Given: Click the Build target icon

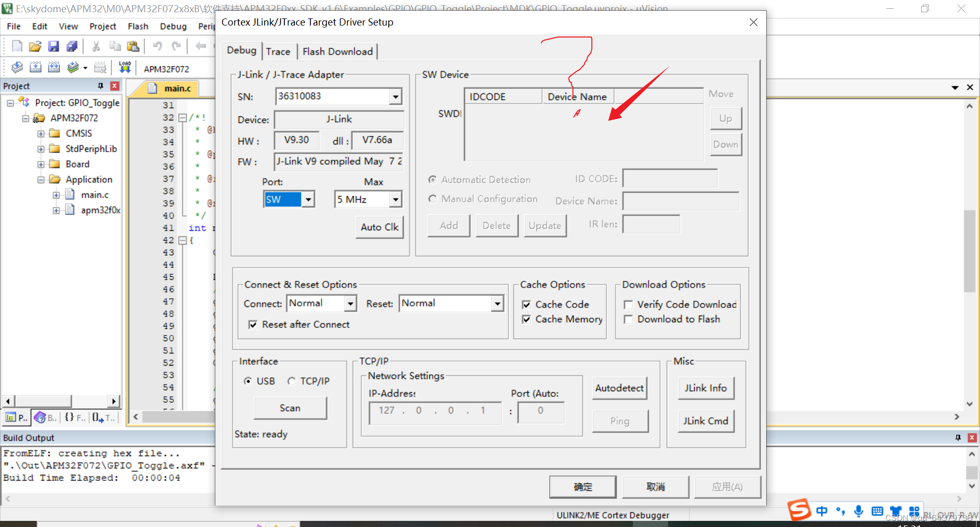Looking at the screenshot, I should (36, 67).
